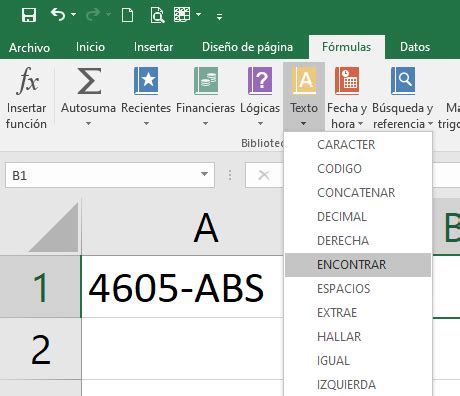Click the vertical dots formula bar handle
This screenshot has height=396, width=460.
(x=230, y=175)
